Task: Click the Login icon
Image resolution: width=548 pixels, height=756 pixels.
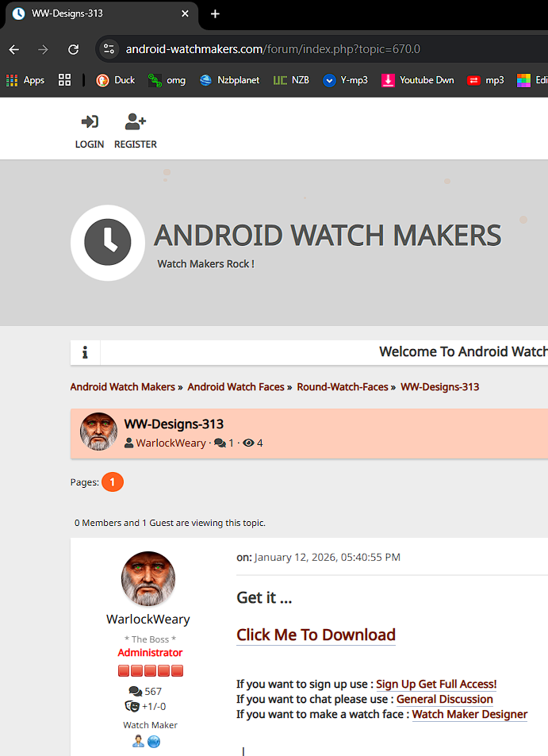Action: 90,122
